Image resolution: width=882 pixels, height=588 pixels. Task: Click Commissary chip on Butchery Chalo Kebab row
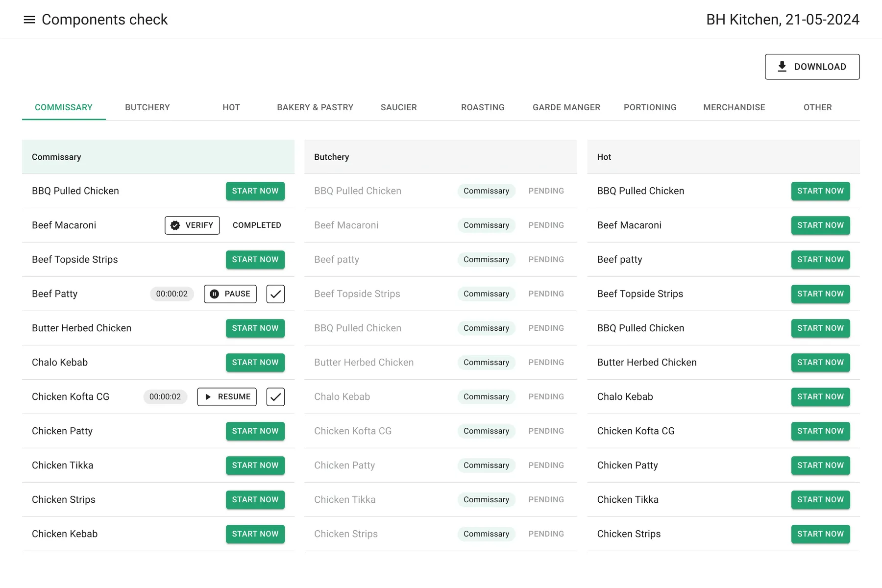pyautogui.click(x=486, y=397)
